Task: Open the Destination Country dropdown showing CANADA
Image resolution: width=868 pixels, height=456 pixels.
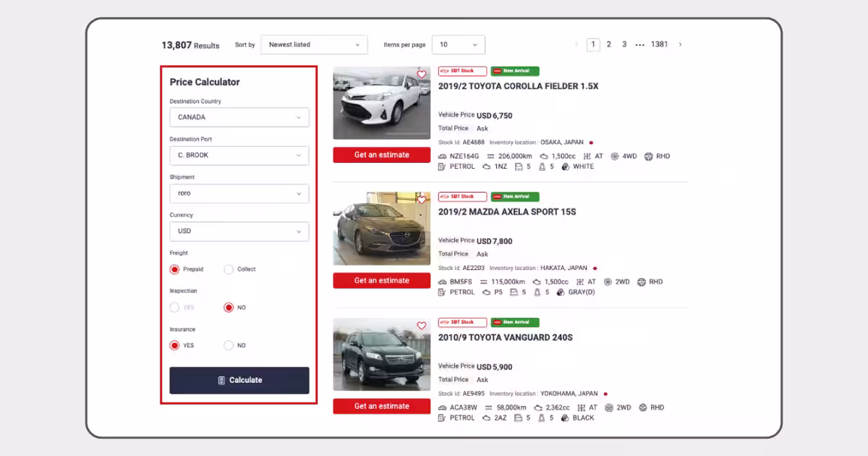Action: coord(239,117)
